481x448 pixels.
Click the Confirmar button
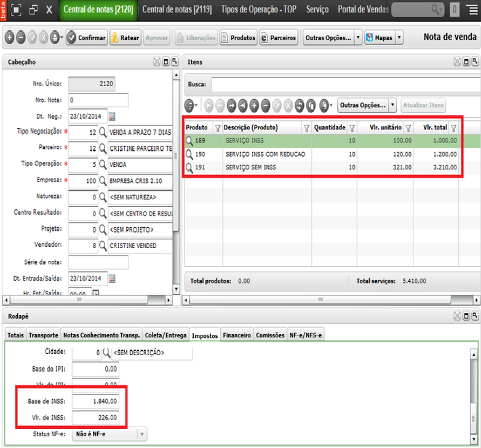coord(87,38)
